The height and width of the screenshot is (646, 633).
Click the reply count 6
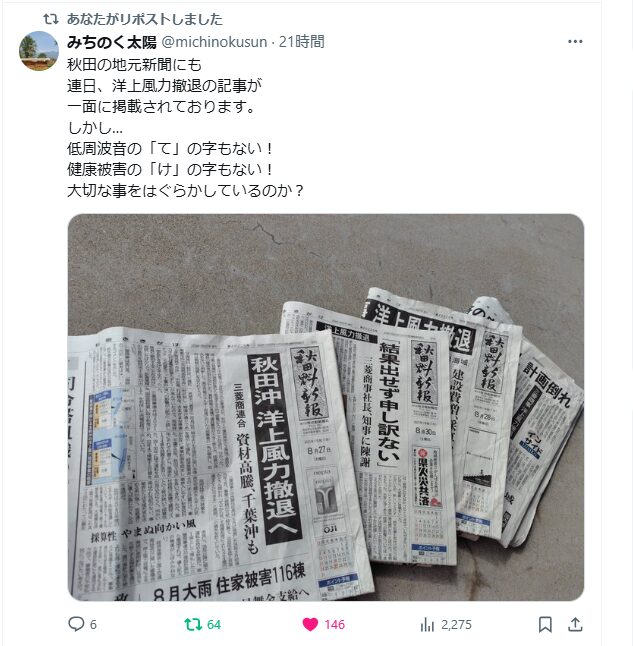pos(93,625)
